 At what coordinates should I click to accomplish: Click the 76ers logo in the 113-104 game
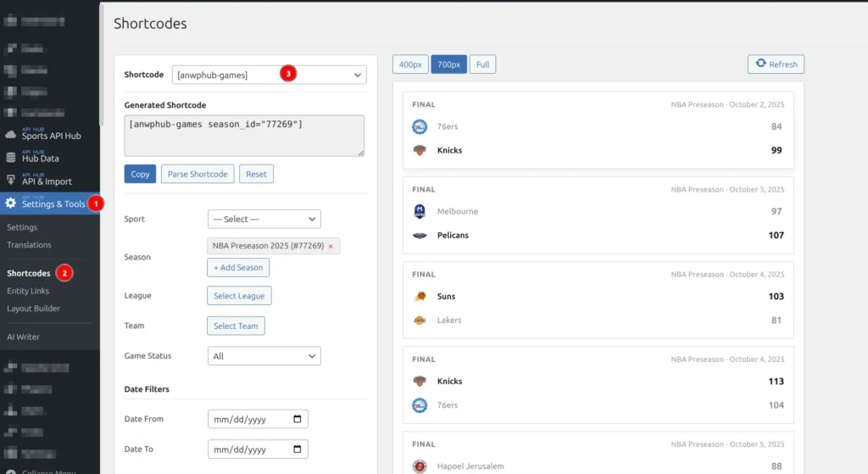[420, 405]
